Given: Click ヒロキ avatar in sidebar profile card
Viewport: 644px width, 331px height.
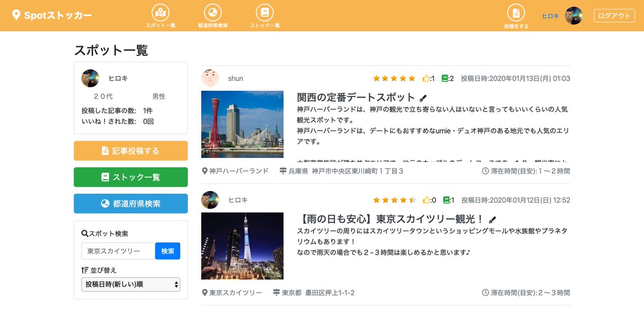Looking at the screenshot, I should click(x=90, y=78).
